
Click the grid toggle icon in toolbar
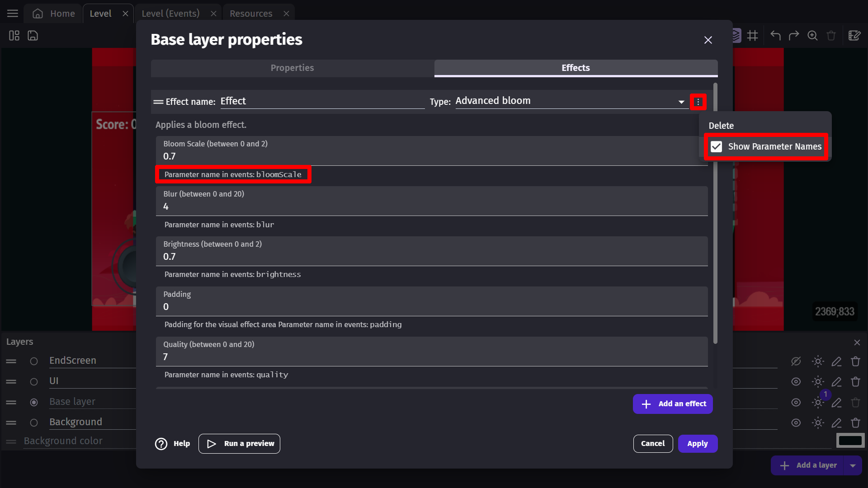pos(753,36)
